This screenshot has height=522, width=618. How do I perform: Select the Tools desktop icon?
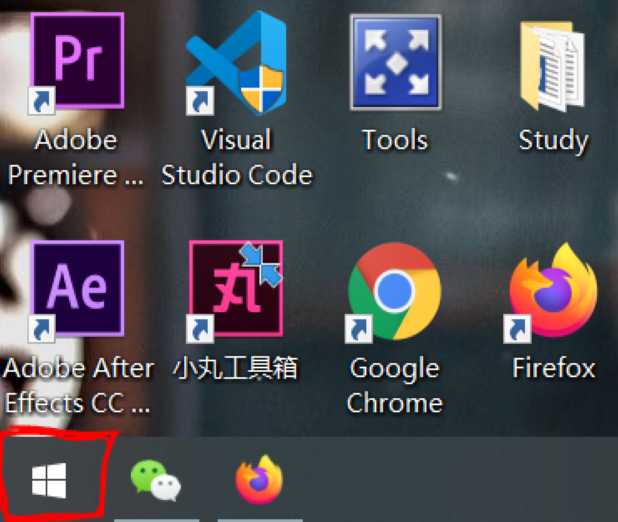395,62
